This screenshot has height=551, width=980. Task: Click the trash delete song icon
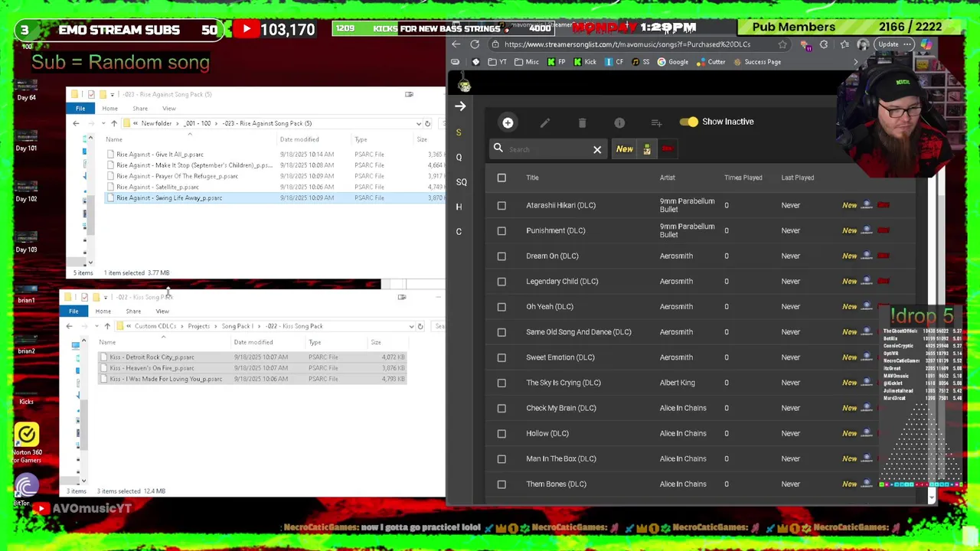(x=582, y=122)
